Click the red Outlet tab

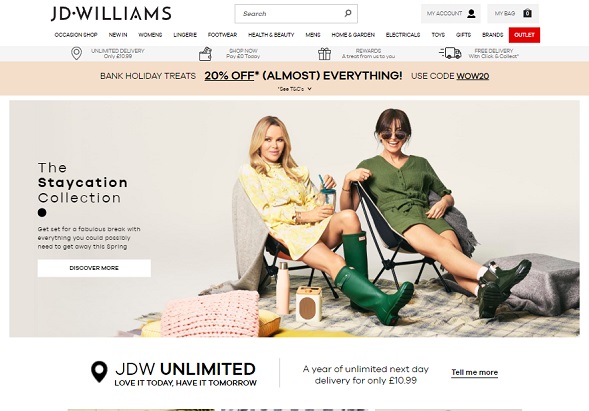click(524, 35)
